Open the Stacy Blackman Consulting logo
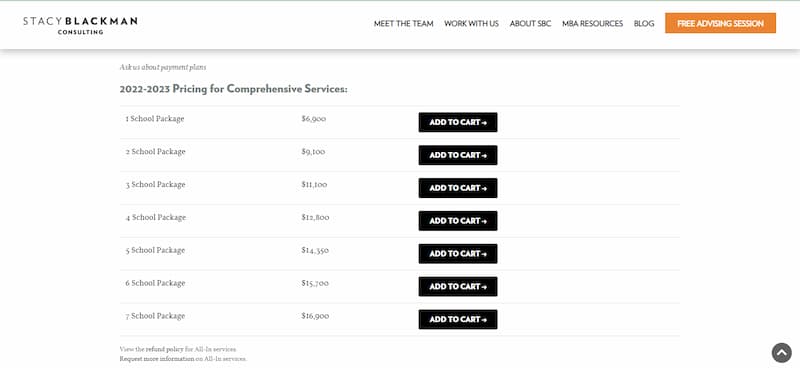The height and width of the screenshot is (368, 800). (x=80, y=25)
